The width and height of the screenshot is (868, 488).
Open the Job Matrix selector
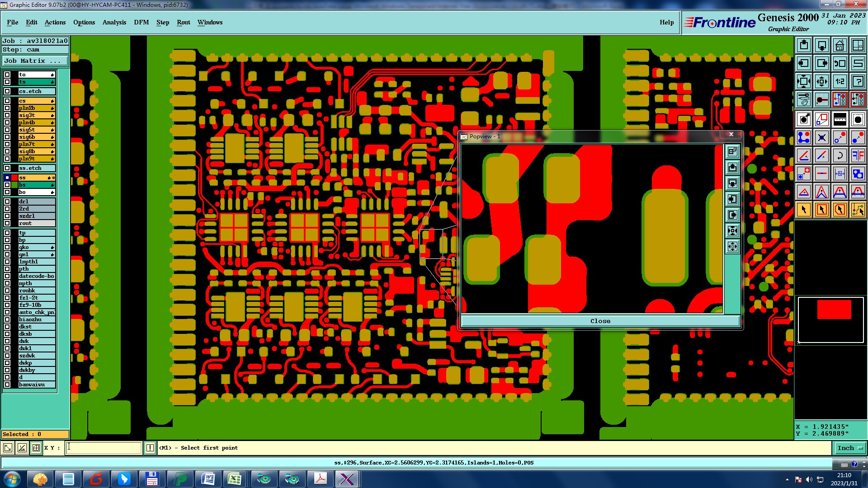click(x=35, y=61)
